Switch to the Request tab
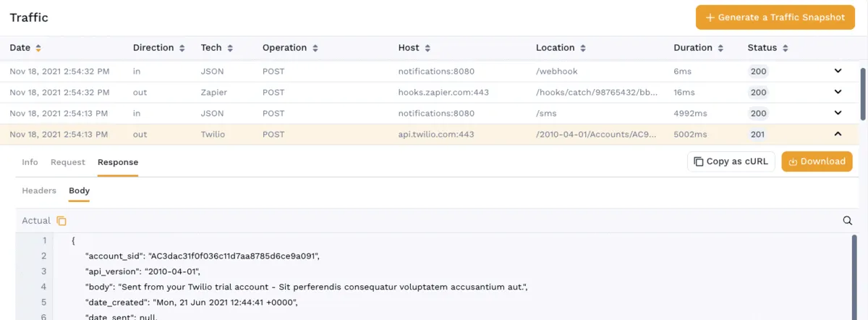The image size is (868, 320). pyautogui.click(x=68, y=162)
